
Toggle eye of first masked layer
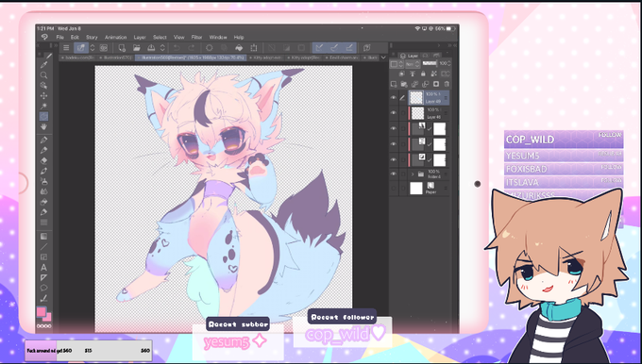(x=394, y=128)
